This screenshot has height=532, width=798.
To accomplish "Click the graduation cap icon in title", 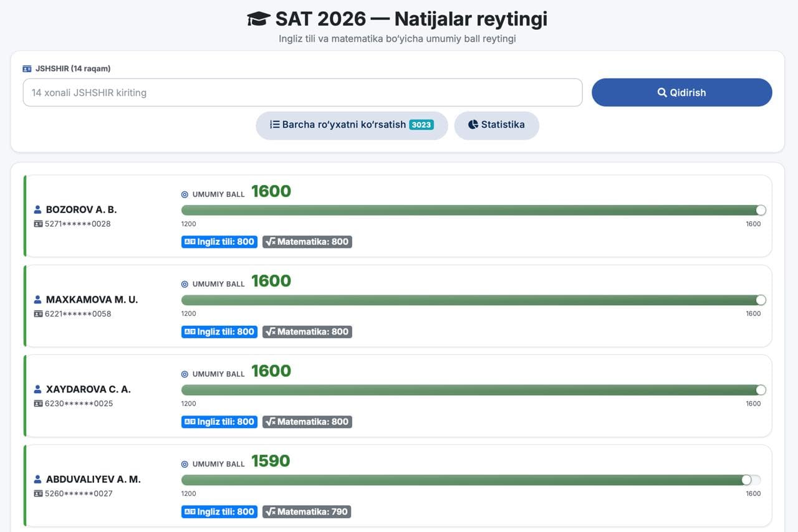I will click(x=259, y=19).
